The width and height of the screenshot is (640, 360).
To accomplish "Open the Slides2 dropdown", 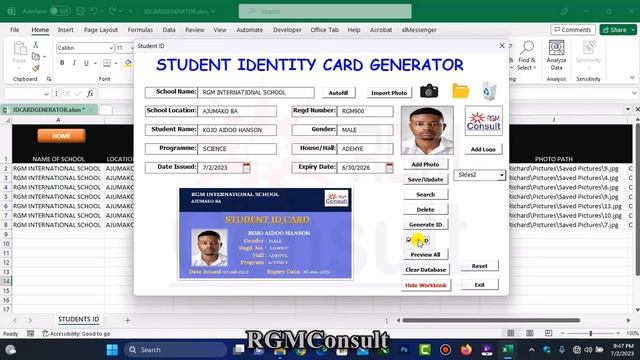I will (501, 175).
